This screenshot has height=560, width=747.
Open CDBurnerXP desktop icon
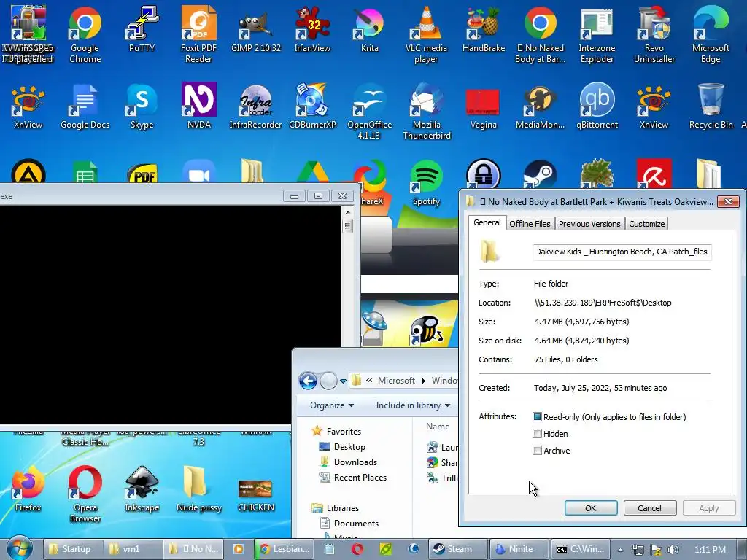312,106
